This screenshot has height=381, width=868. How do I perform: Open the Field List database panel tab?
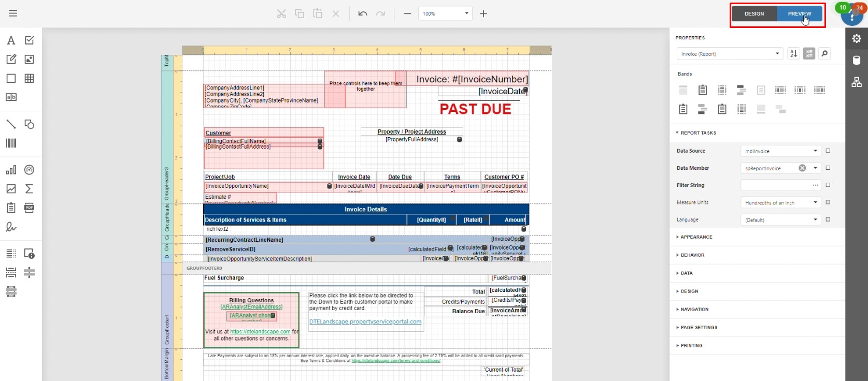(x=857, y=60)
